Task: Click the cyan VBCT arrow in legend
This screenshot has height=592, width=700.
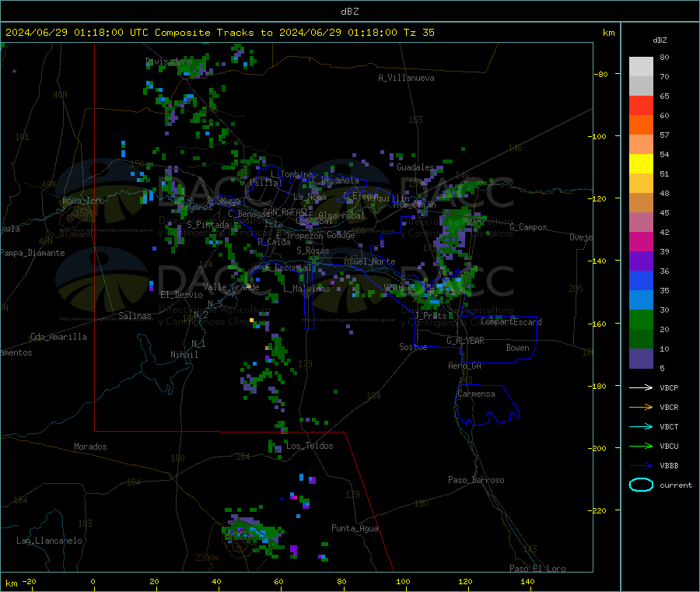Action: pos(641,427)
